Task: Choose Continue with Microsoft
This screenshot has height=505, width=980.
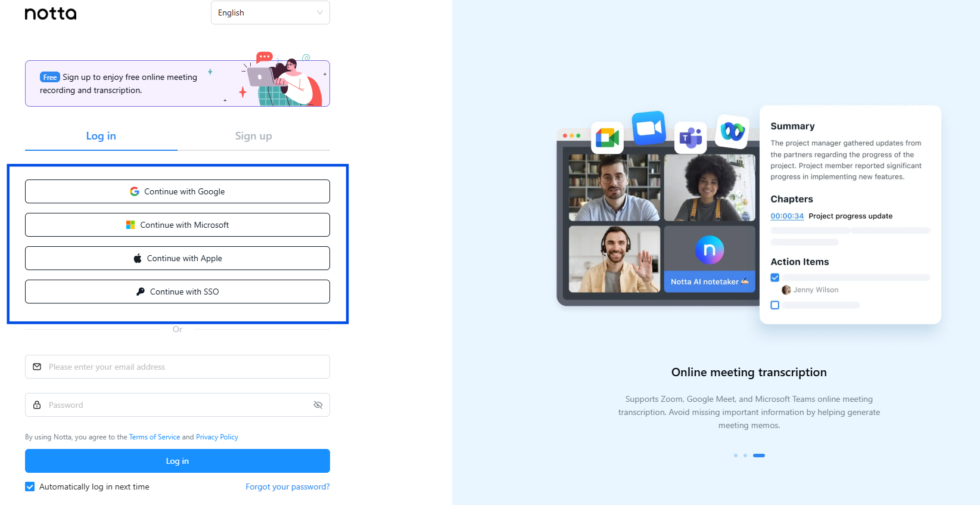Action: tap(178, 225)
